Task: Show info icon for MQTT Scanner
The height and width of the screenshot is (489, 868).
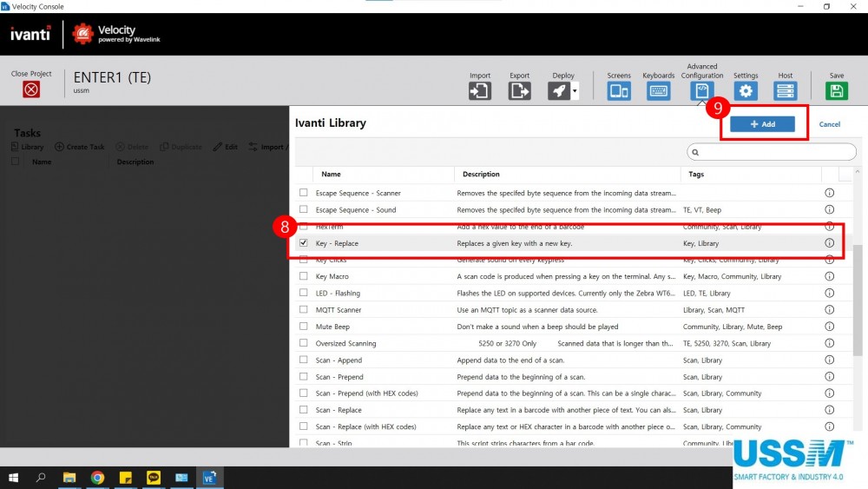Action: coord(829,309)
